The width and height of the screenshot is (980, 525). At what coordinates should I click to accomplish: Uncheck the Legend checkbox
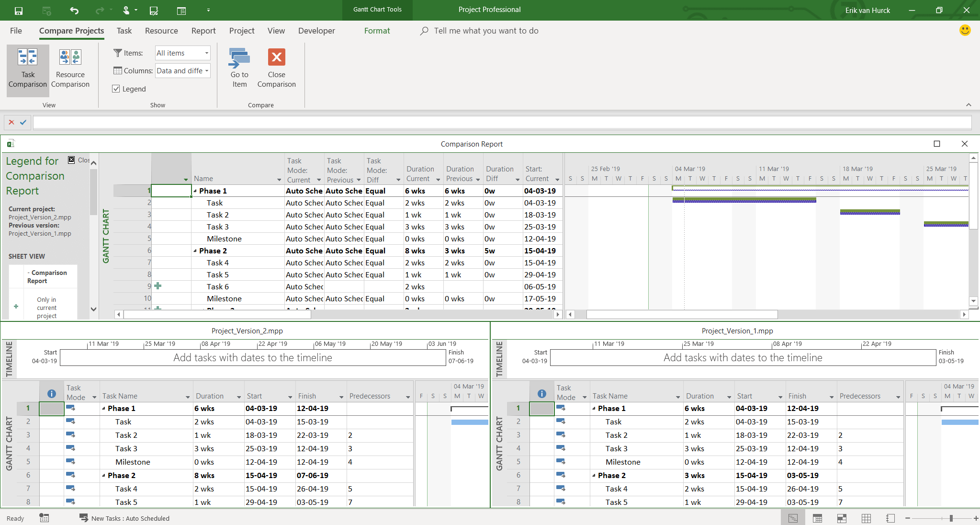point(116,89)
